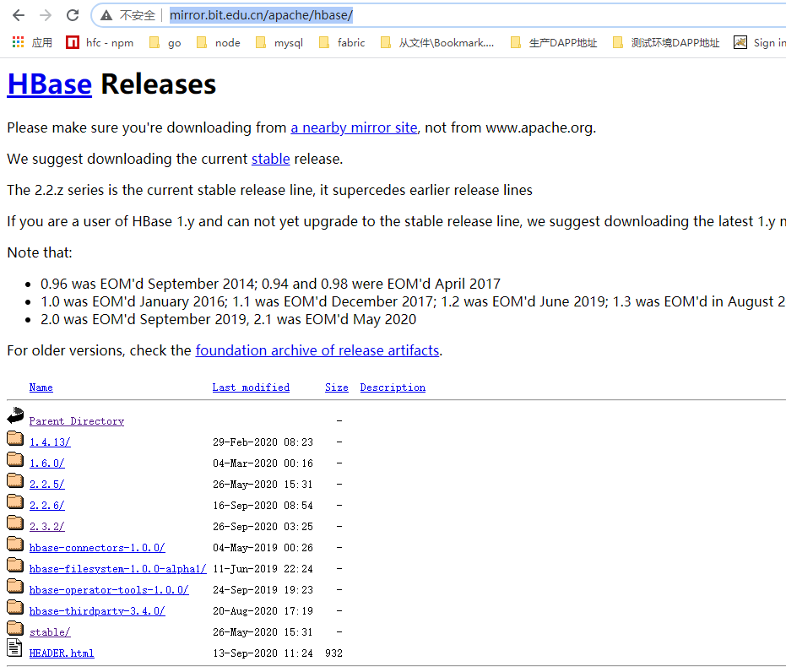Follow the 'stable' release link in text

click(x=271, y=159)
